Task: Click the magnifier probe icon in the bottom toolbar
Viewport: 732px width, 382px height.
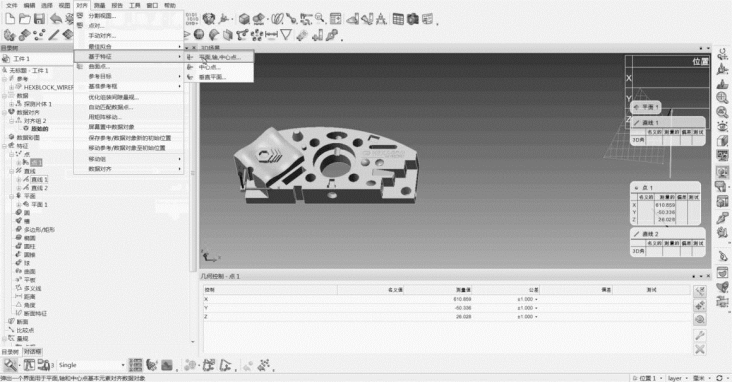Action: pos(10,365)
